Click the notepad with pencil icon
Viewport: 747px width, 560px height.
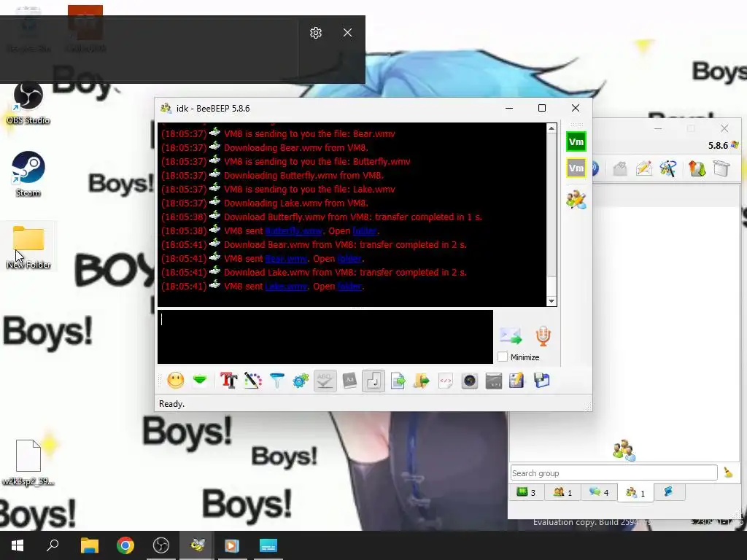[x=517, y=381]
